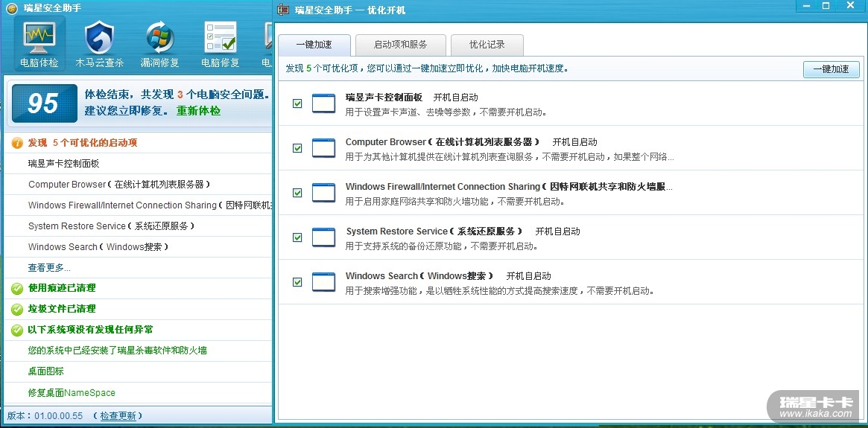868x428 pixels.
Task: Click 垃圾文件已清理 heading
Action: [62, 309]
